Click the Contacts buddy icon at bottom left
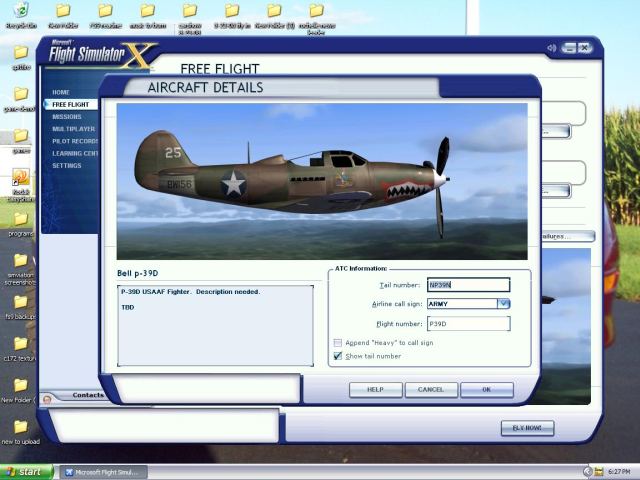The width and height of the screenshot is (640, 480). tap(47, 399)
